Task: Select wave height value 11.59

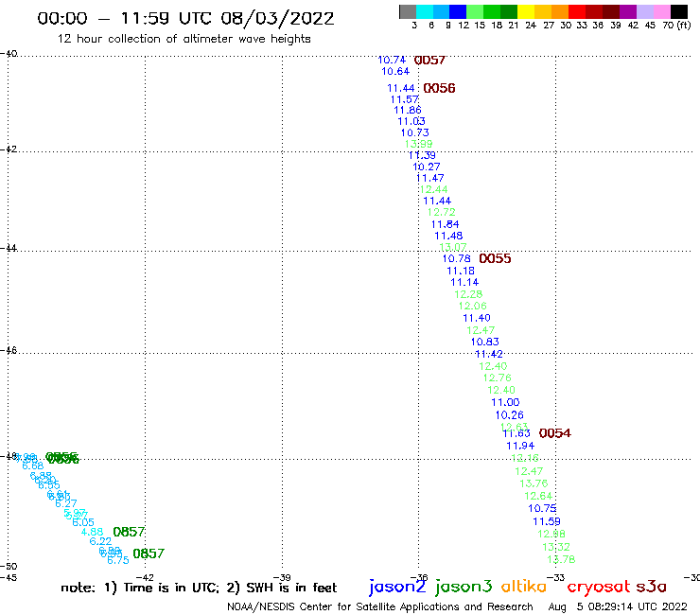Action: pyautogui.click(x=547, y=521)
